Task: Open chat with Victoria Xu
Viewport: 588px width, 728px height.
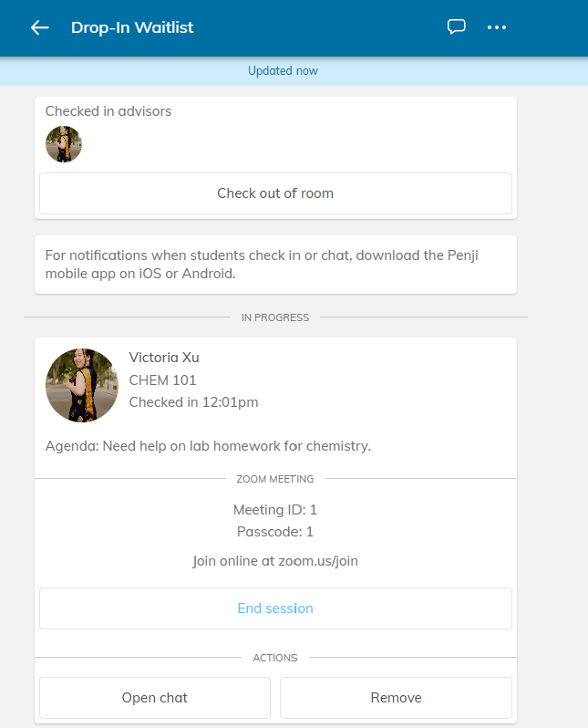Action: pyautogui.click(x=155, y=697)
